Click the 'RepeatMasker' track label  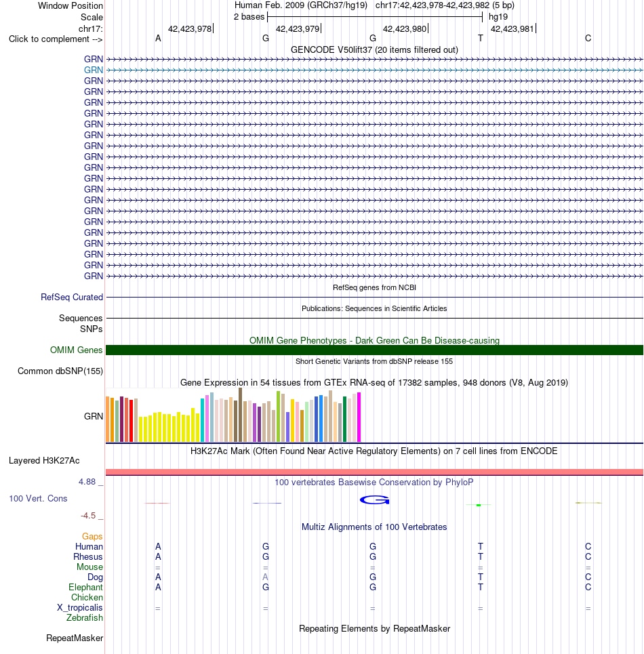75,638
